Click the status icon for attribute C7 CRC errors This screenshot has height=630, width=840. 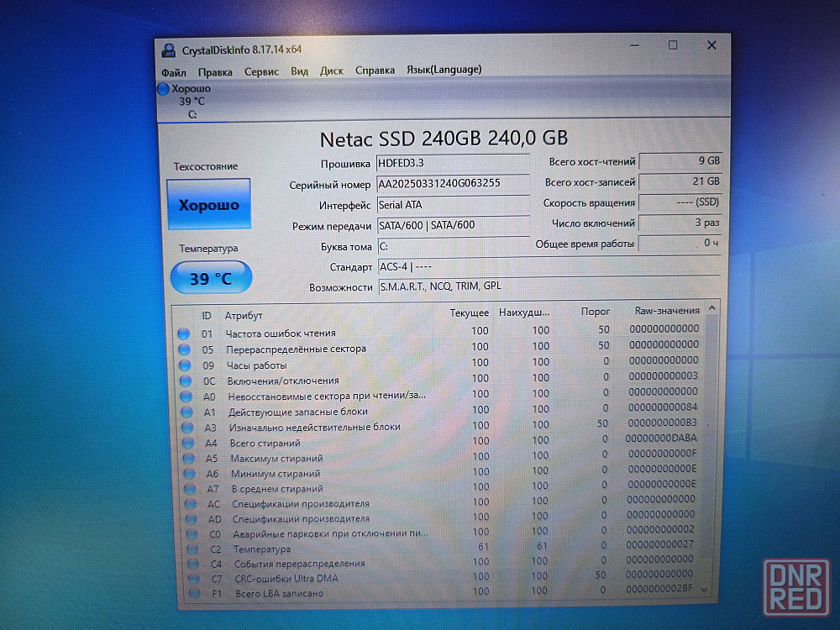click(194, 578)
